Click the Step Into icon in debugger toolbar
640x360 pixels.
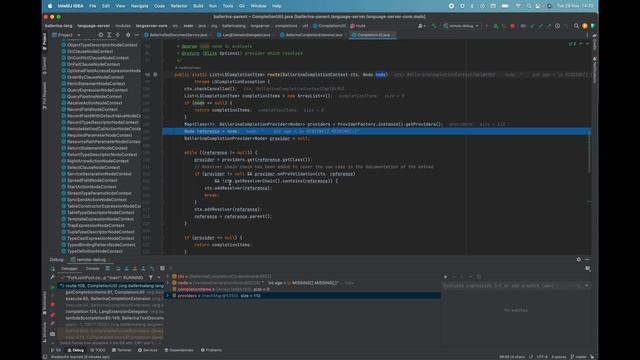pyautogui.click(x=127, y=269)
